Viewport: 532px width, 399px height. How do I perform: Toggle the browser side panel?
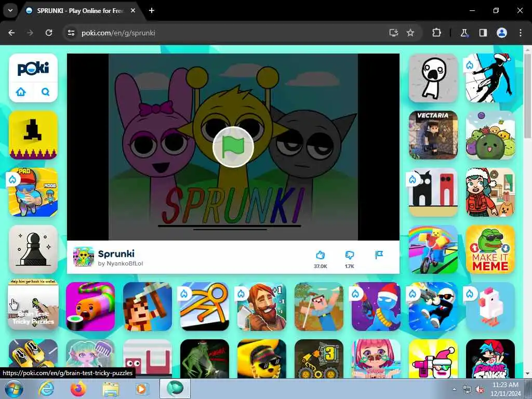[483, 33]
